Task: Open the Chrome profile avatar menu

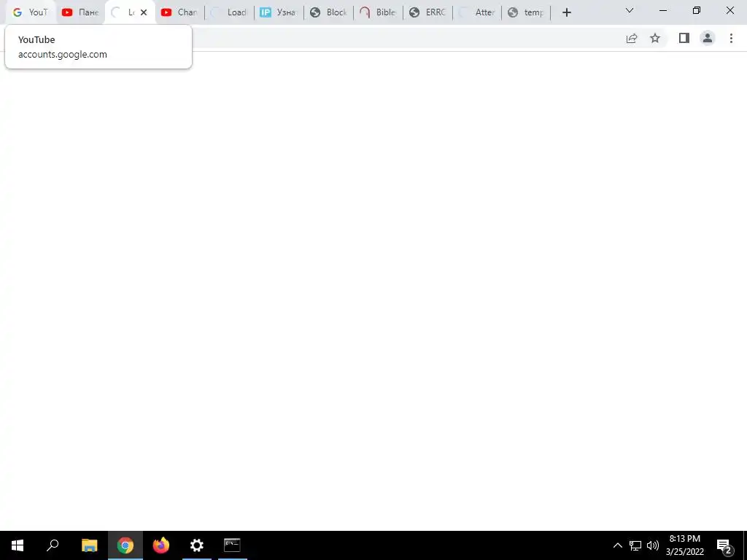Action: click(708, 38)
